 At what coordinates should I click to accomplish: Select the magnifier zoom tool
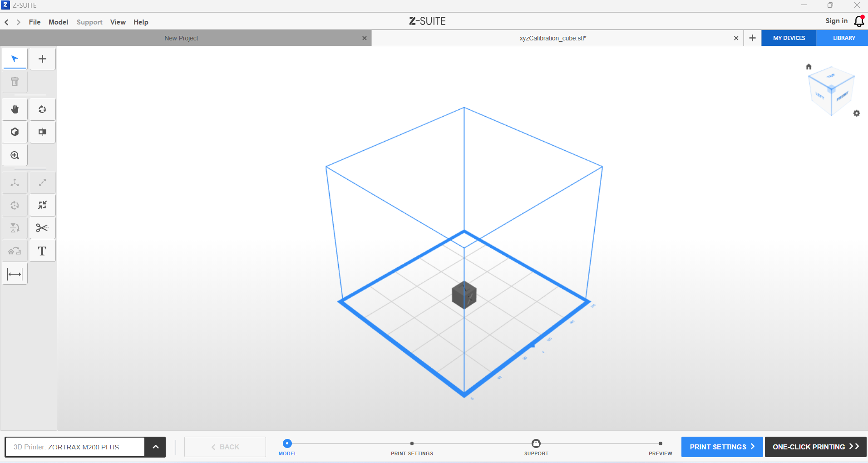15,155
